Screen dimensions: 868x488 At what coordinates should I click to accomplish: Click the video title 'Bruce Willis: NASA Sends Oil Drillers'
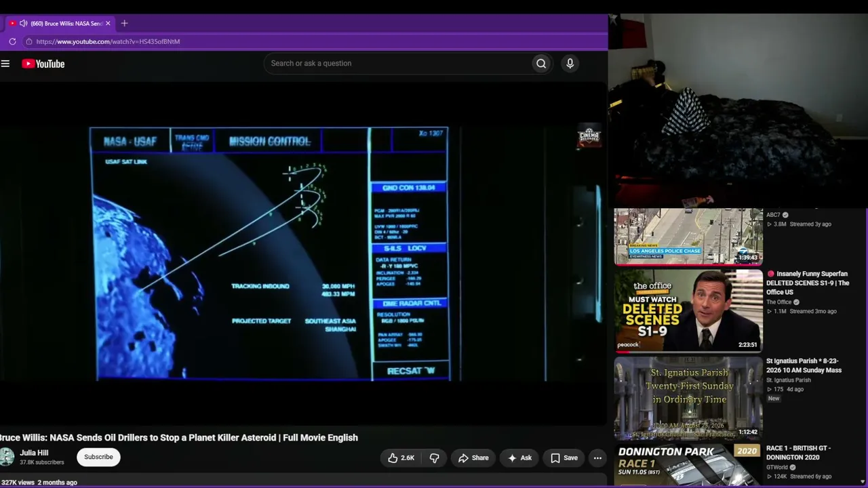click(x=179, y=438)
